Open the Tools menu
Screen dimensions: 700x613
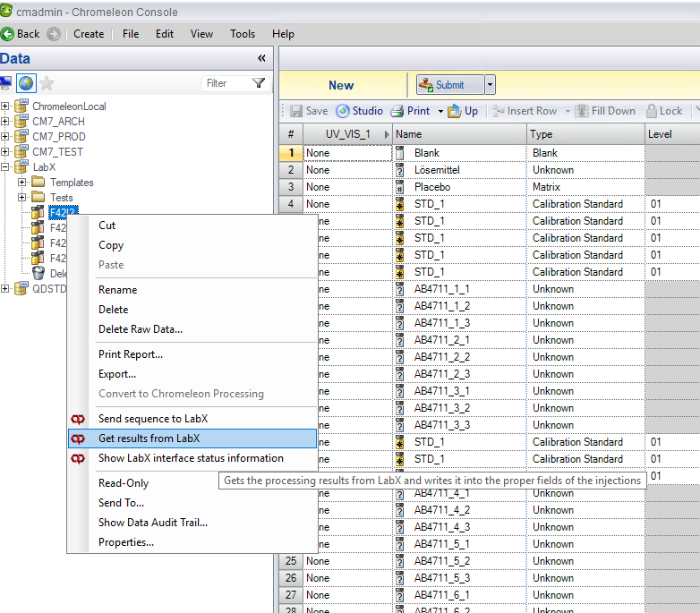243,34
